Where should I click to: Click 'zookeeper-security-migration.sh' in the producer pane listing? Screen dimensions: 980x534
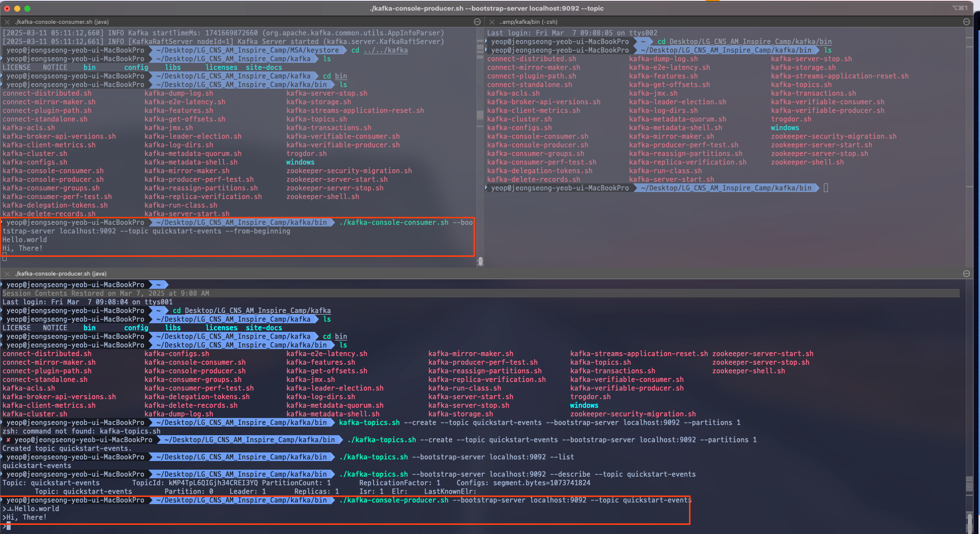pos(633,414)
